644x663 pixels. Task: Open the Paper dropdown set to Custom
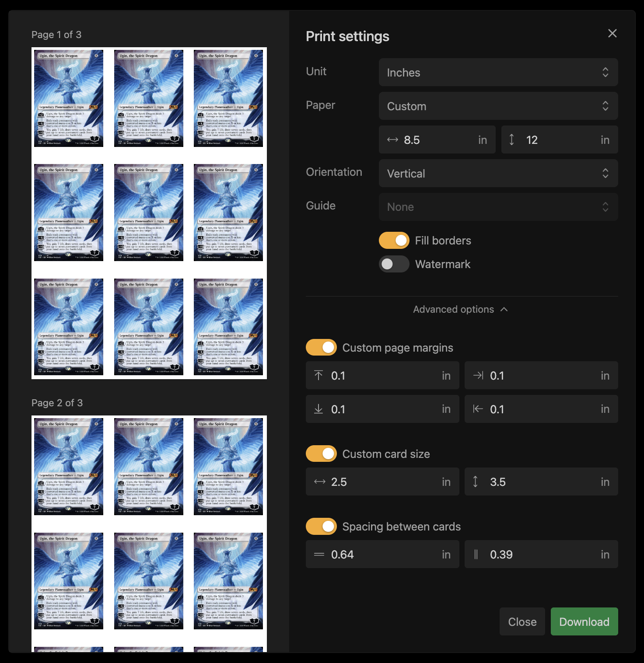coord(498,106)
